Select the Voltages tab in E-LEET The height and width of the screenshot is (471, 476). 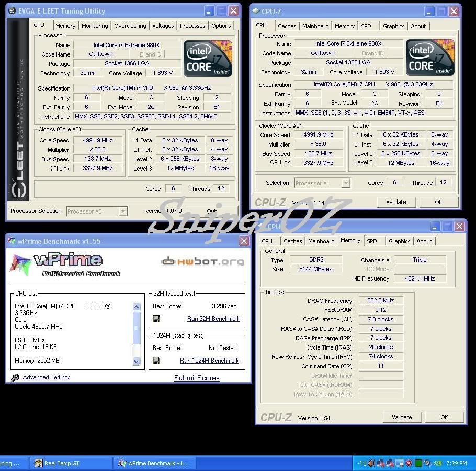point(163,26)
